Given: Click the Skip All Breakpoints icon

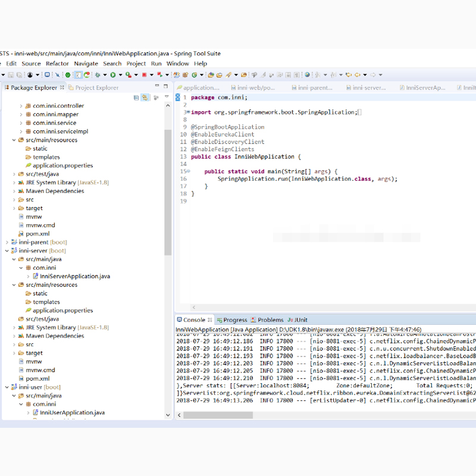Looking at the screenshot, I should point(57,75).
